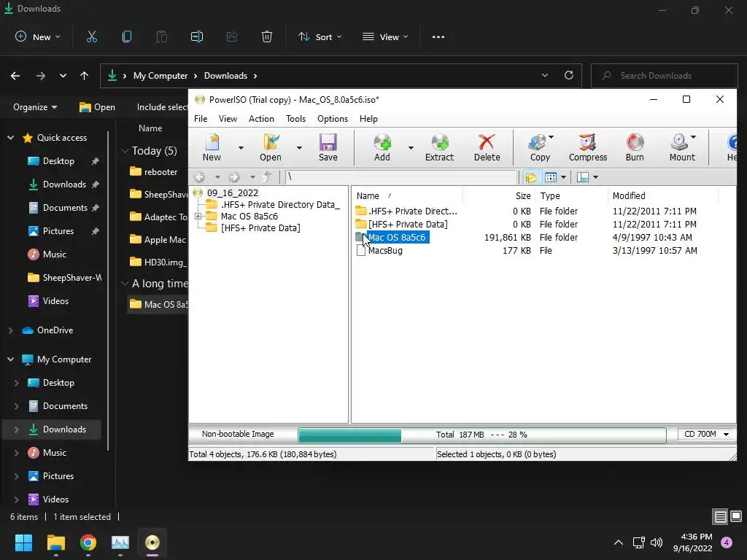Switch Explorer to large thumbnails view icon
This screenshot has width=747, height=560.
click(x=736, y=517)
